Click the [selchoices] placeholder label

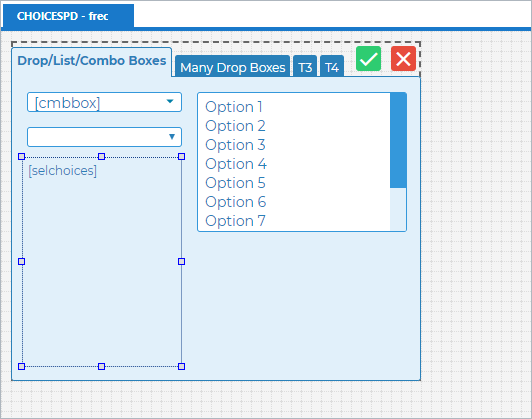click(x=62, y=171)
